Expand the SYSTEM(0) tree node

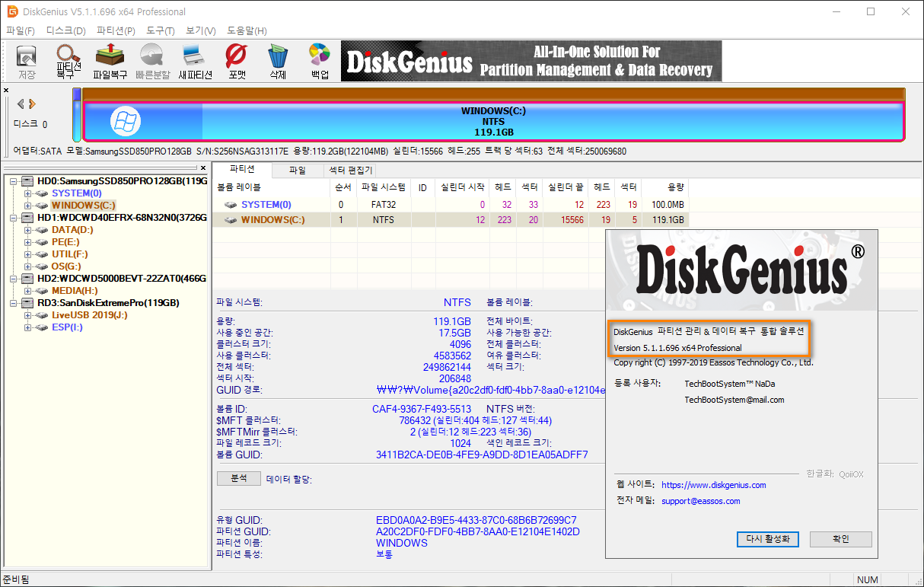(x=28, y=193)
